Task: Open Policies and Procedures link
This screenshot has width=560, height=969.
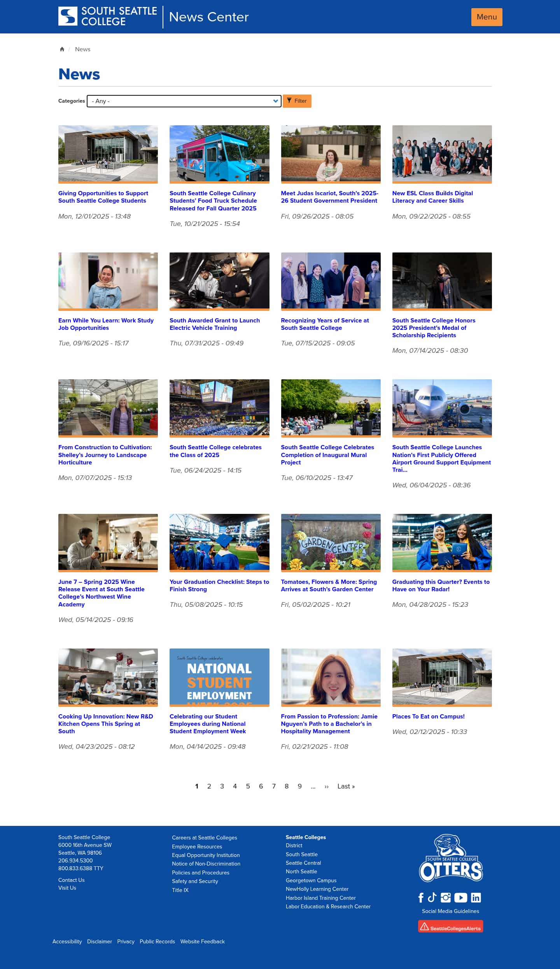Action: [201, 873]
